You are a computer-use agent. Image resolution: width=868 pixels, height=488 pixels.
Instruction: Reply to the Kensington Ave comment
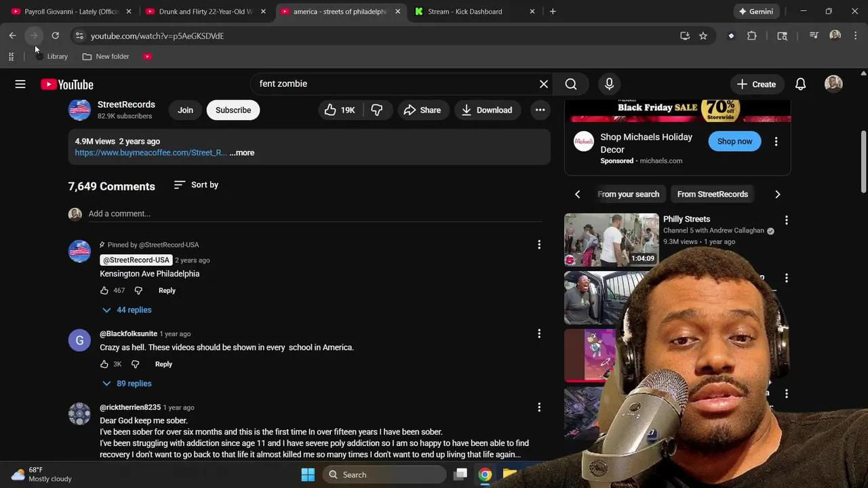[x=167, y=290]
